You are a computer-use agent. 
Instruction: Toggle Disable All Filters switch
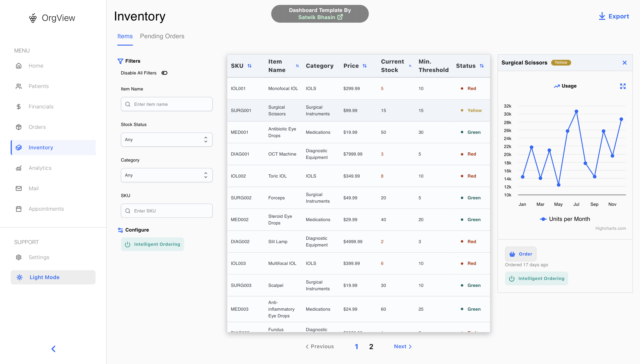tap(164, 73)
